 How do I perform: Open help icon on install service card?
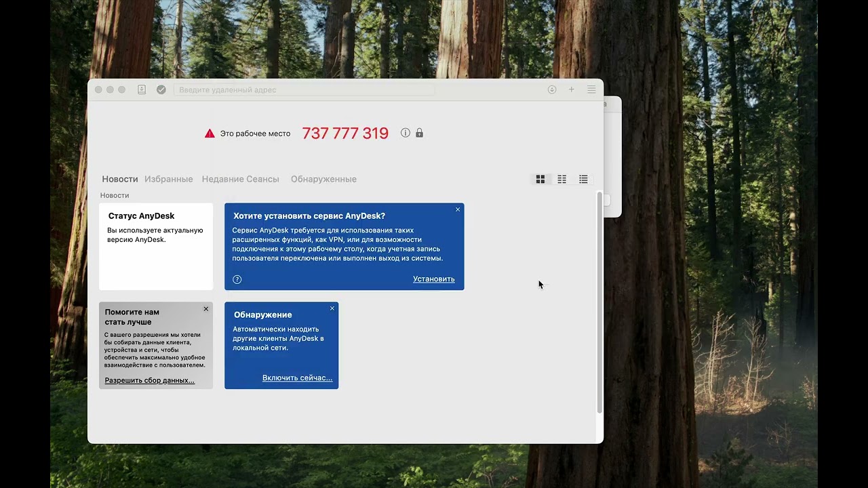pyautogui.click(x=237, y=279)
